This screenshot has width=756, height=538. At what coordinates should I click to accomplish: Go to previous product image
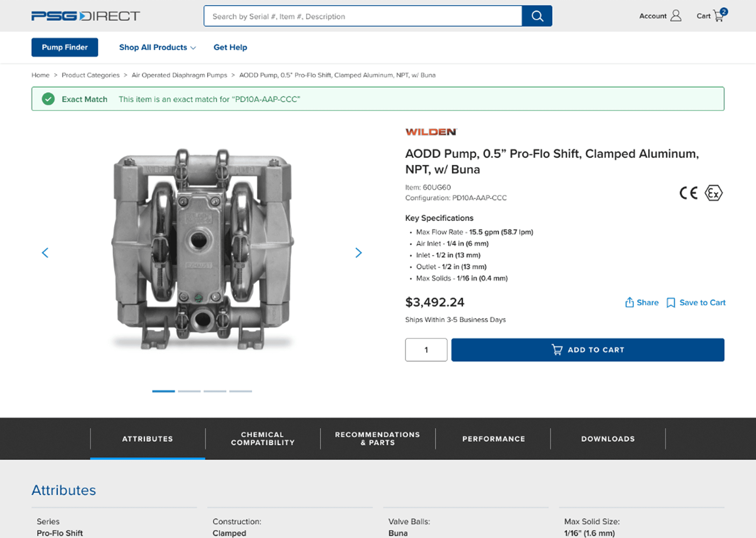coord(45,253)
